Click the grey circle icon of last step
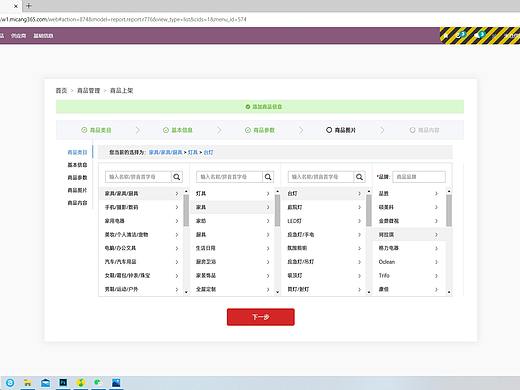The height and width of the screenshot is (390, 520). [x=412, y=130]
